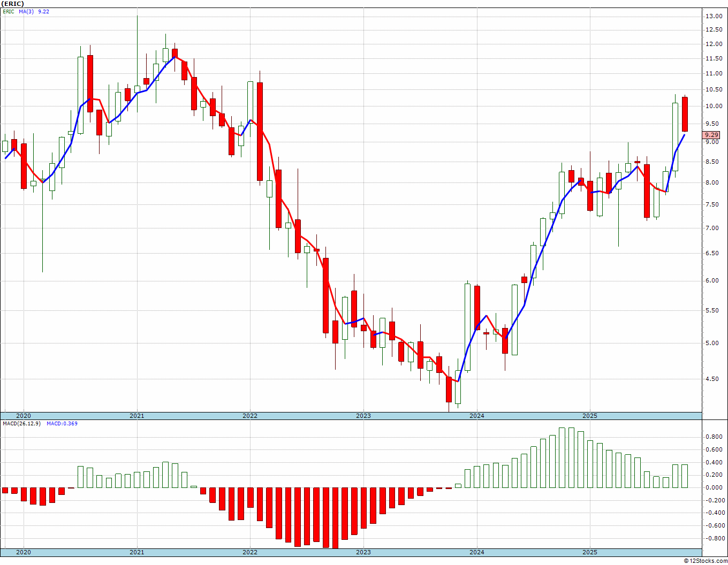This screenshot has width=728, height=565.
Task: Click the 9.50 price axis label
Action: tap(712, 124)
